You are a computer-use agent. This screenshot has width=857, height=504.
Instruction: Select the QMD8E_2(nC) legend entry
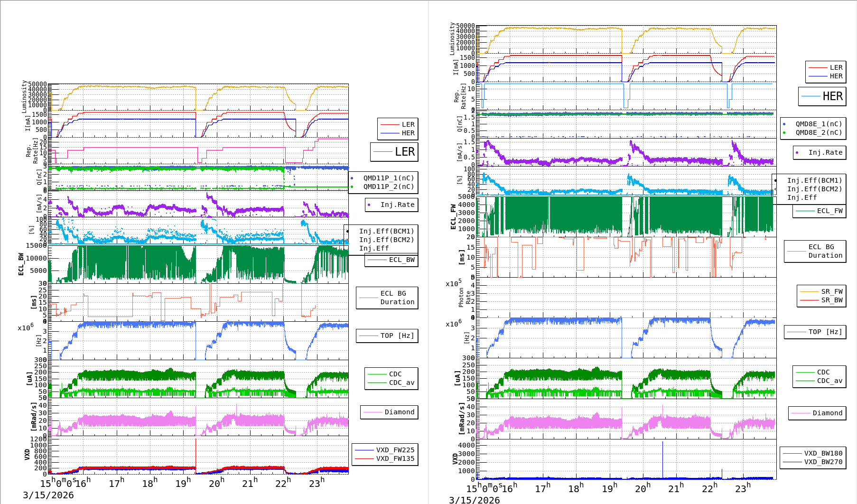tap(818, 132)
